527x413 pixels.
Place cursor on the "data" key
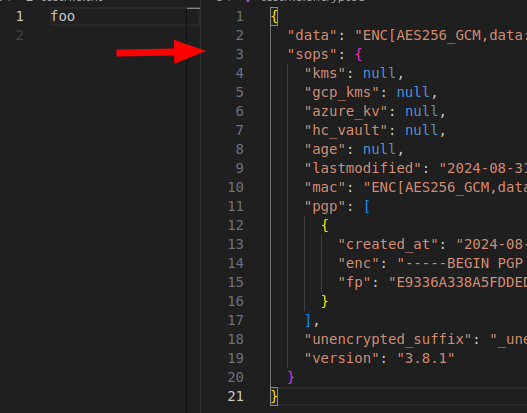click(312, 35)
